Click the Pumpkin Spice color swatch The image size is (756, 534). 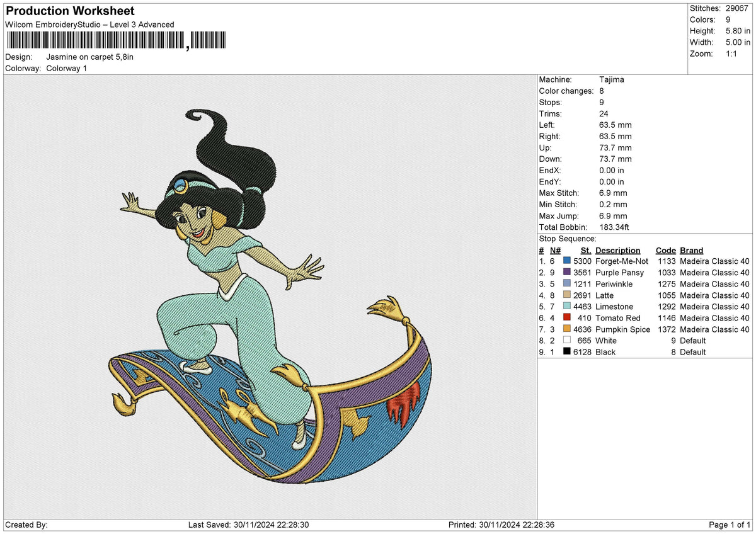[x=567, y=329]
